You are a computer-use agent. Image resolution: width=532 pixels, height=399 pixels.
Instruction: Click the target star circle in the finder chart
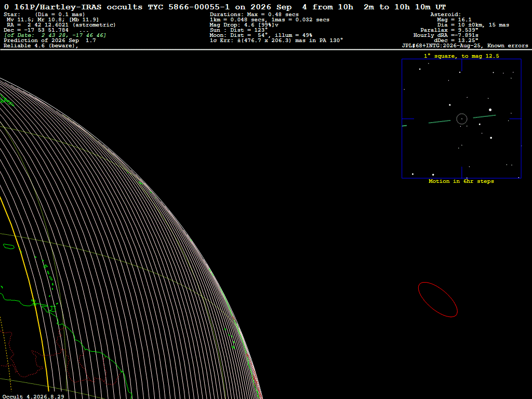(x=462, y=119)
